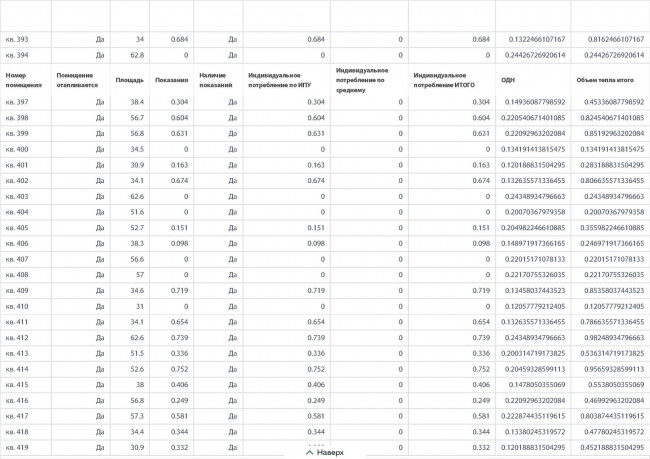Image resolution: width=650 pixels, height=459 pixels.
Task: Click the cell "кв. 413"
Action: [17, 353]
